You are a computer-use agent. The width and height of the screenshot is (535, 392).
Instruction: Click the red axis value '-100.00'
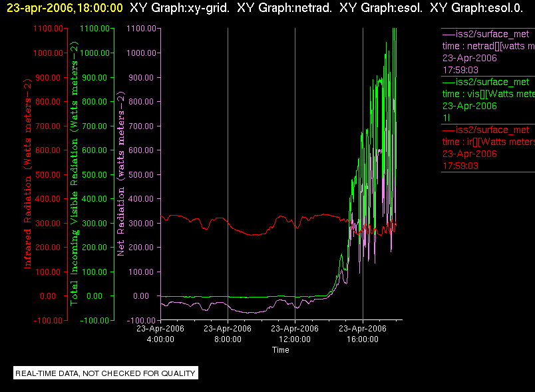click(x=48, y=320)
